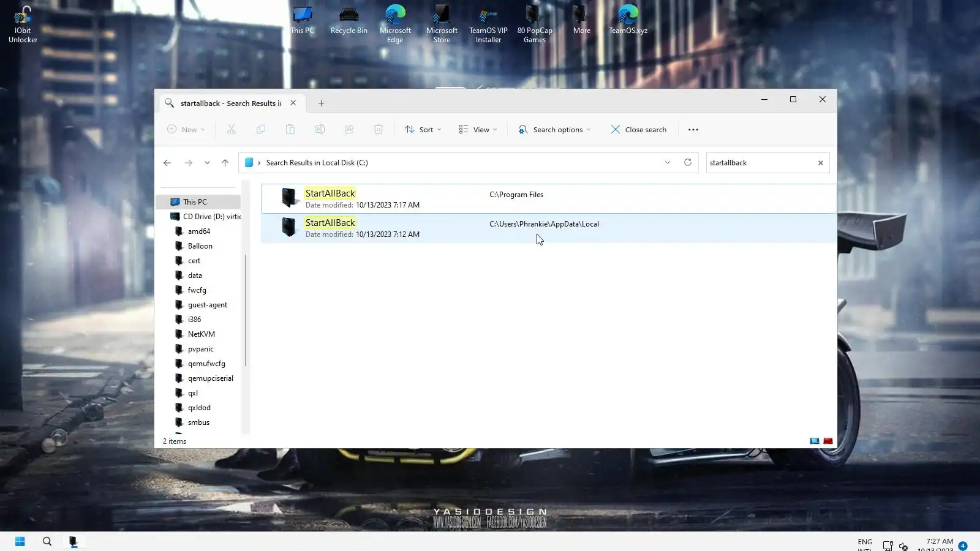980x551 pixels.
Task: Open the Sort dropdown menu
Action: click(423, 129)
